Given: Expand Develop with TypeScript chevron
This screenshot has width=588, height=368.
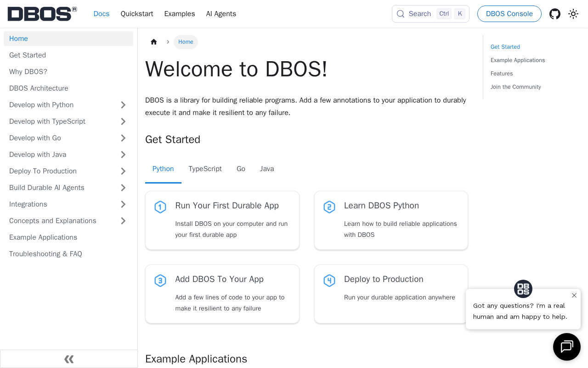Looking at the screenshot, I should (x=123, y=121).
